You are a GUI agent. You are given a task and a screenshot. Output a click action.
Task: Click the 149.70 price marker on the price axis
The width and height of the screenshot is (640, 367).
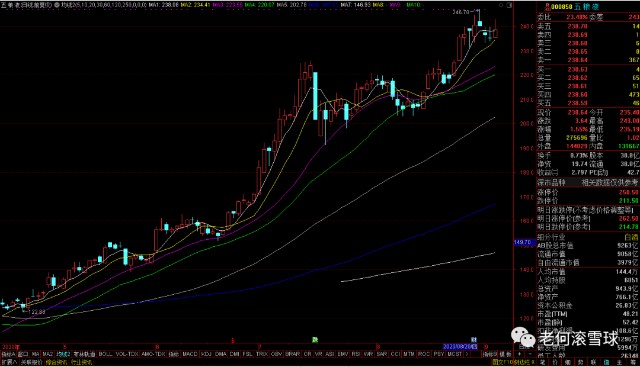point(523,242)
